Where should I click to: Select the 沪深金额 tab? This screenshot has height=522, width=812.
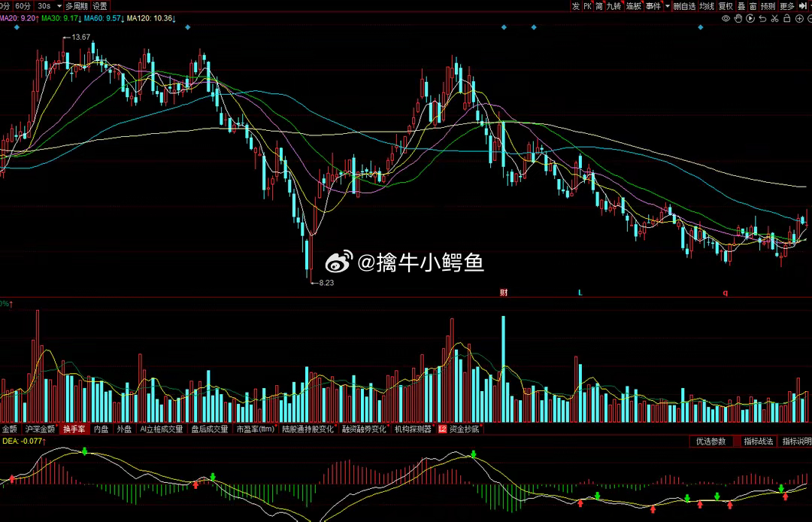pos(40,429)
